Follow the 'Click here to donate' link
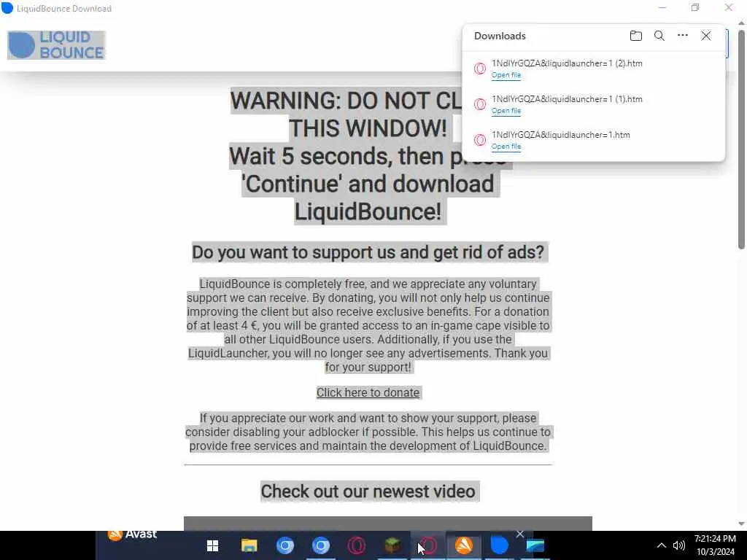Screen dimensions: 747x560 coord(368,392)
